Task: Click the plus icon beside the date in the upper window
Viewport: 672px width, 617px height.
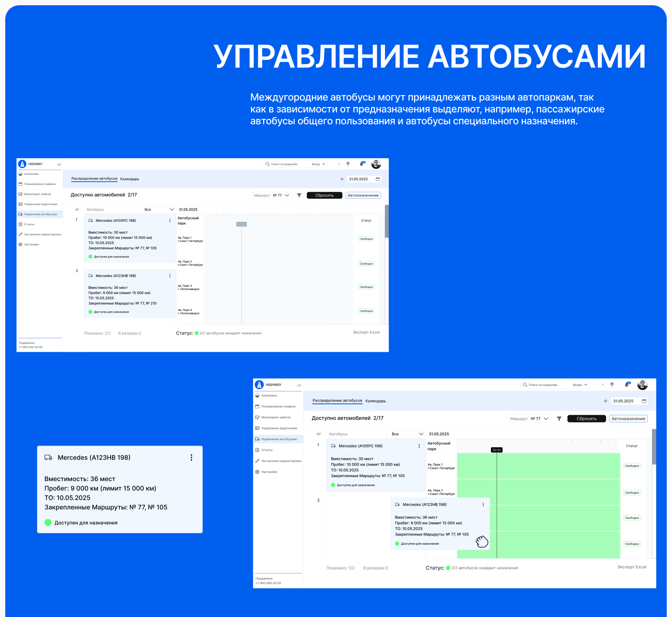Action: pos(342,179)
